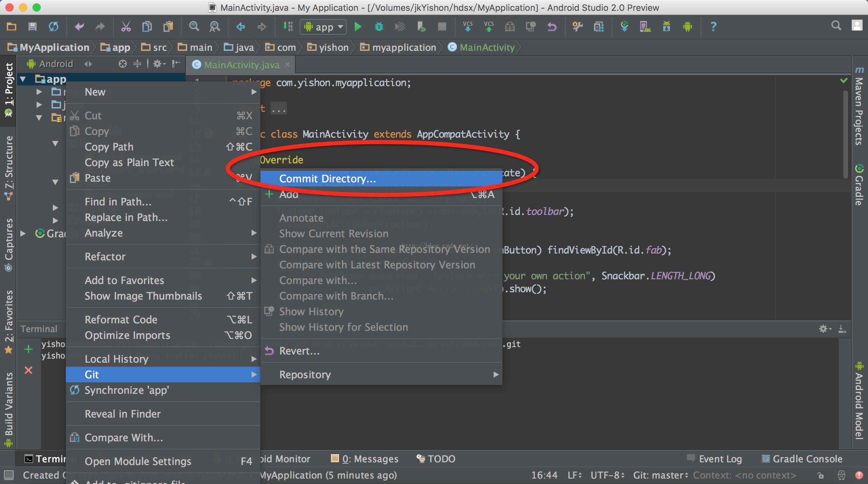Open the Android Device Monitor icon
The height and width of the screenshot is (484, 868).
pyautogui.click(x=687, y=26)
